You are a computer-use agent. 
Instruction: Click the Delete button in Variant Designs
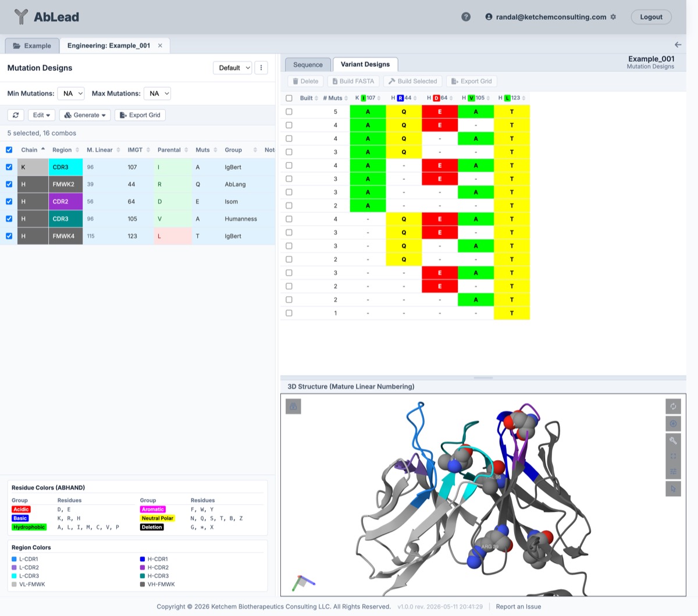click(305, 81)
